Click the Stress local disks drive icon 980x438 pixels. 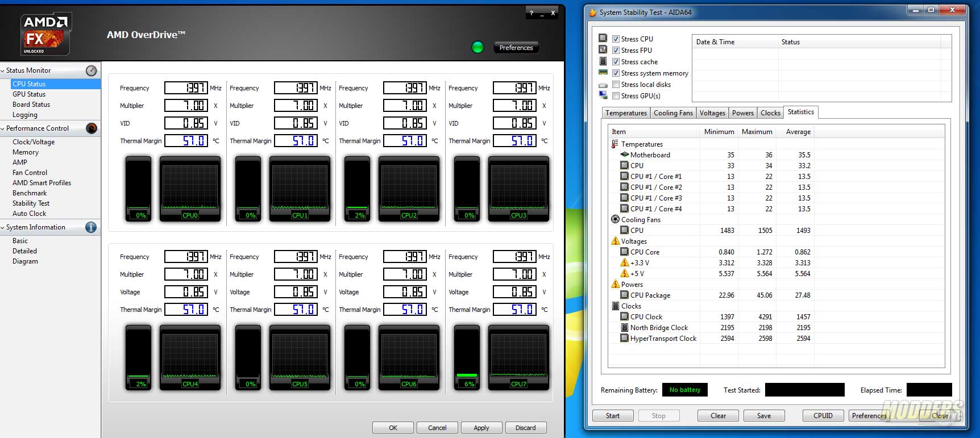pyautogui.click(x=603, y=85)
